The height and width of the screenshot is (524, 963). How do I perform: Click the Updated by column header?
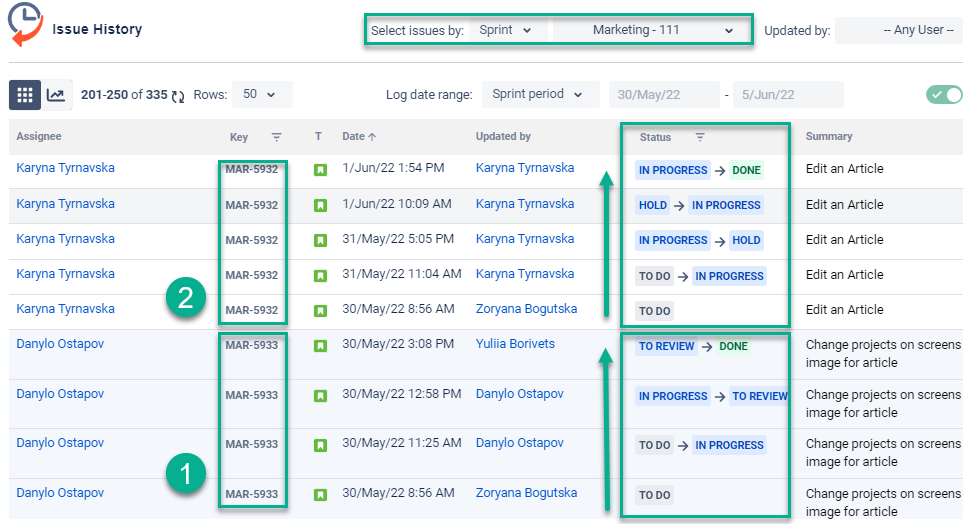[x=503, y=136]
